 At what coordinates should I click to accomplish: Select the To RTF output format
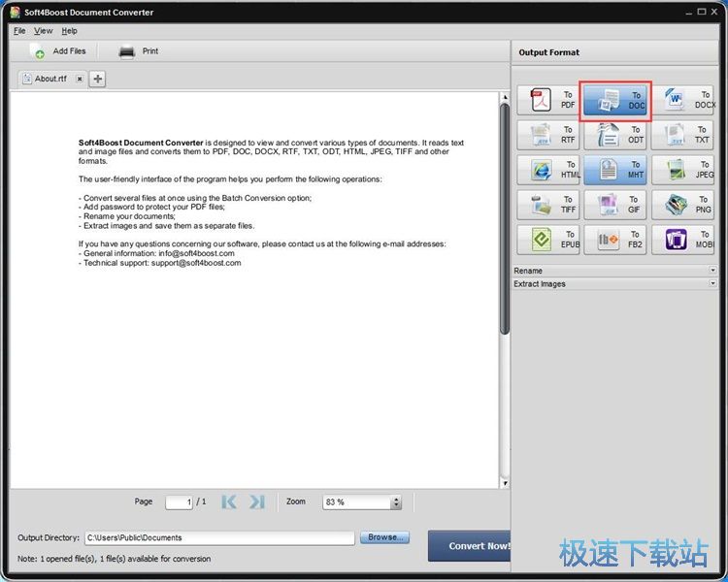point(547,135)
